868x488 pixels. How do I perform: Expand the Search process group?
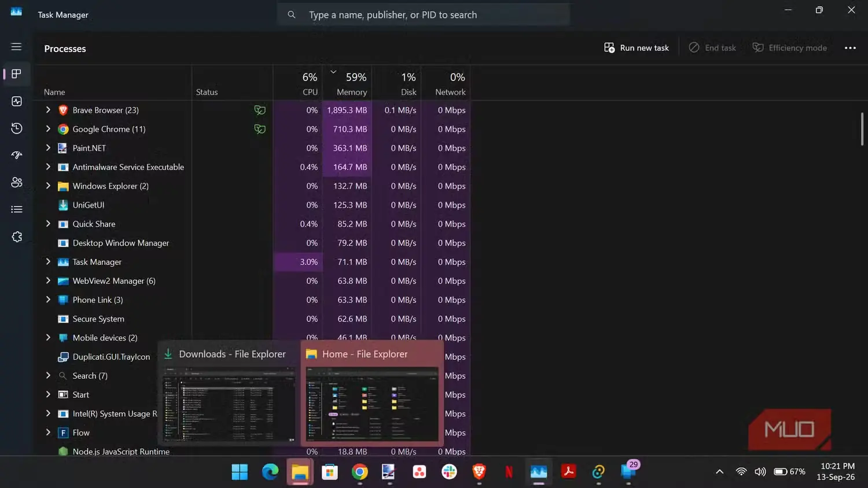pos(48,376)
